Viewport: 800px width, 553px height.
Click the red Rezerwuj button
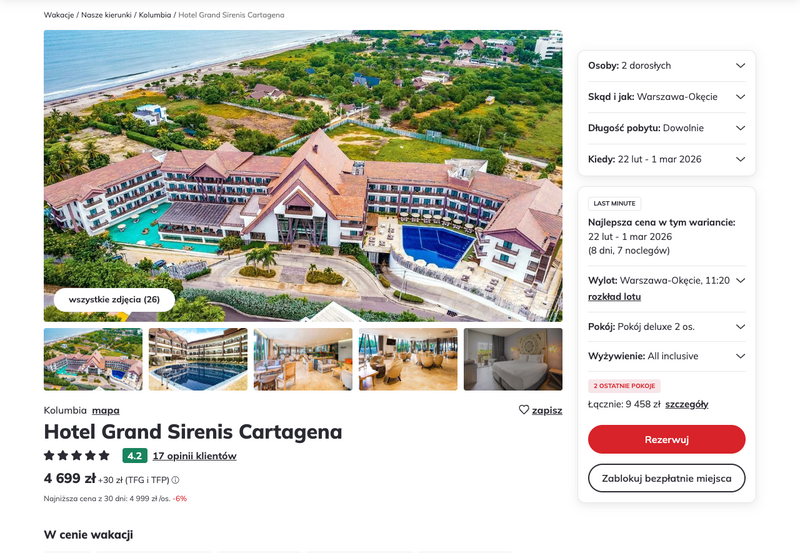pos(666,439)
